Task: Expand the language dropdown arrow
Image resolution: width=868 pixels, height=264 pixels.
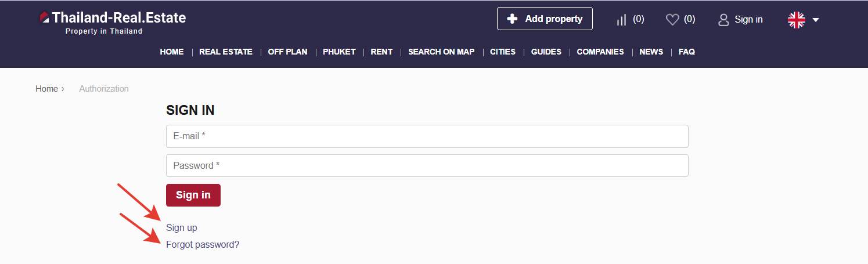Action: 816,20
